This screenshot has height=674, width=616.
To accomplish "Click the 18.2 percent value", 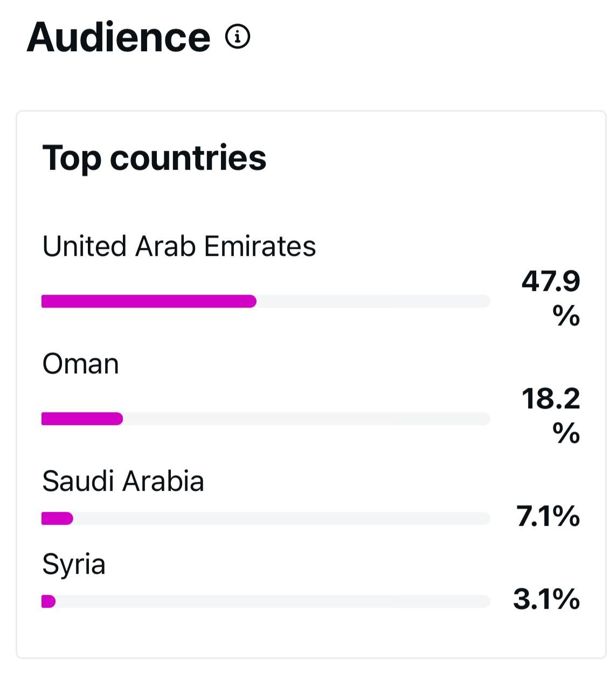I will 550,399.
